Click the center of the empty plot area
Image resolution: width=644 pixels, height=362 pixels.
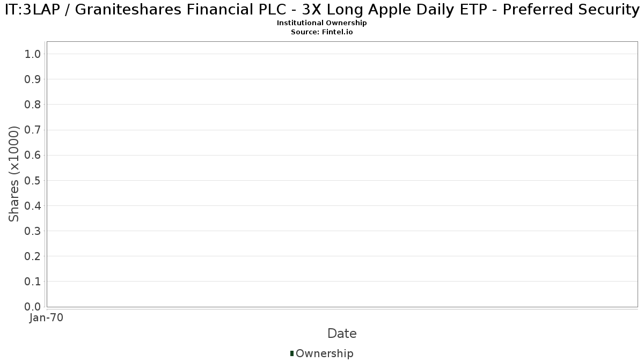(342, 174)
